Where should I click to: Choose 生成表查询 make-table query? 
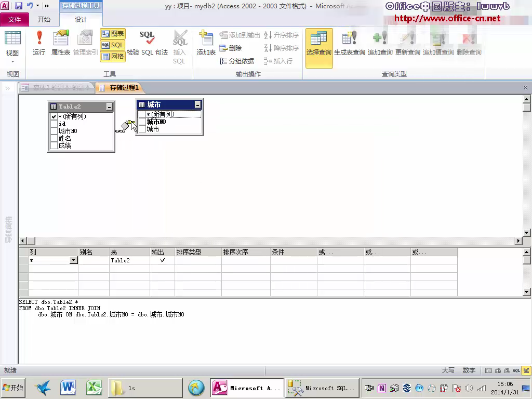(x=350, y=44)
